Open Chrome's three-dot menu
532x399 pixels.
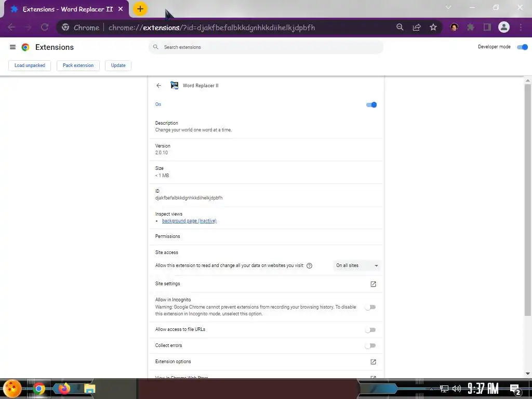point(521,27)
